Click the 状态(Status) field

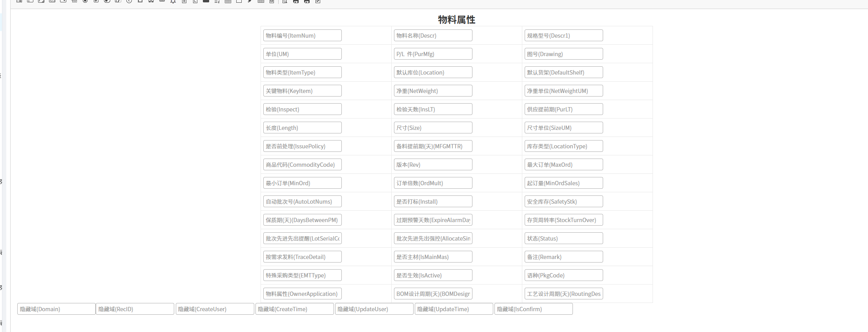pyautogui.click(x=563, y=238)
